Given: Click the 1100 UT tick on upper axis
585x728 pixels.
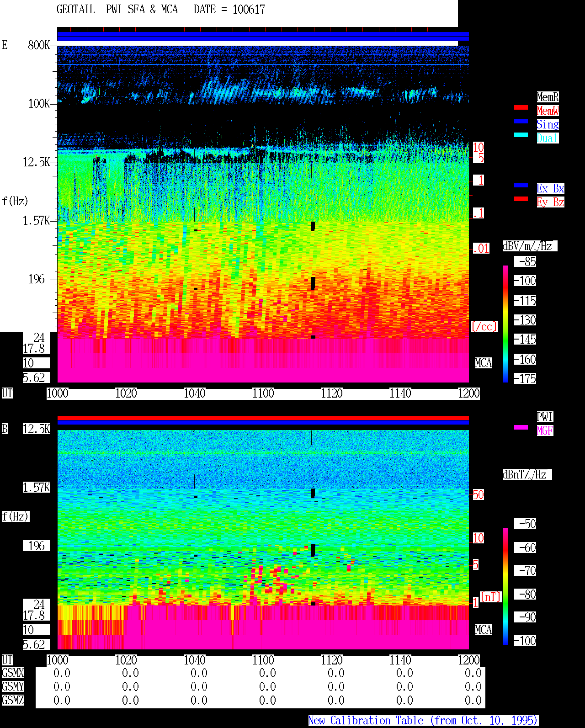Looking at the screenshot, I should tap(263, 393).
